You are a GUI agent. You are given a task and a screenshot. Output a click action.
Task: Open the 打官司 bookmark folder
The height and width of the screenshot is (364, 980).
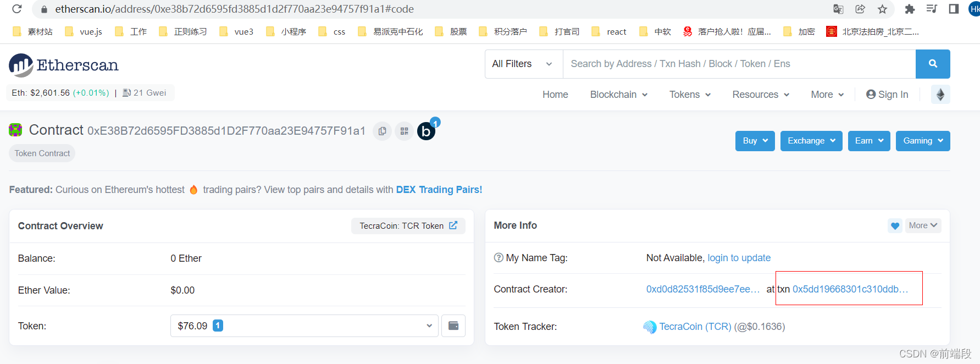(560, 31)
